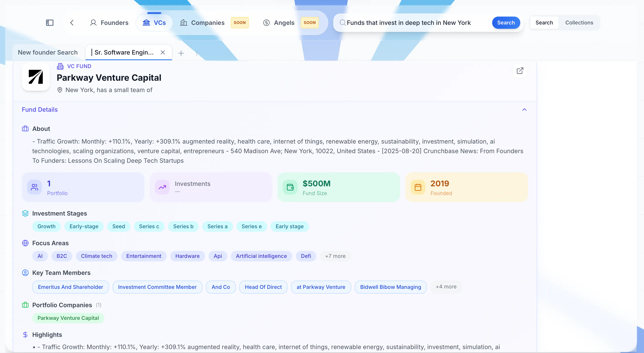Open the Founders tab
This screenshot has height=353, width=644.
[x=109, y=23]
